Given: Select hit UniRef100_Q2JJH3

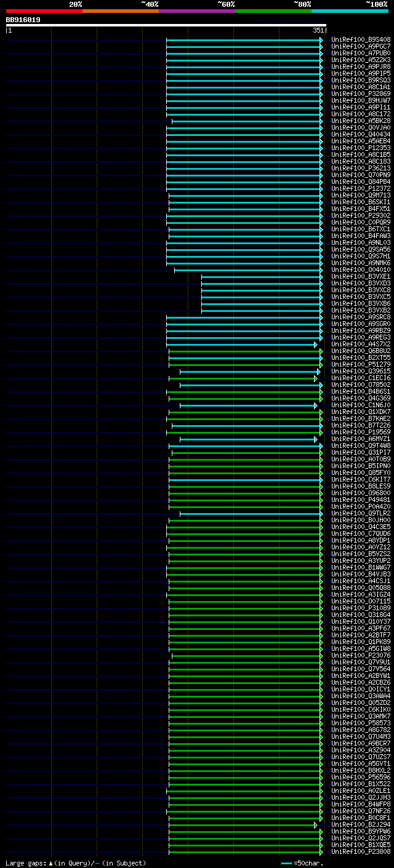Looking at the screenshot, I should click(x=361, y=798).
